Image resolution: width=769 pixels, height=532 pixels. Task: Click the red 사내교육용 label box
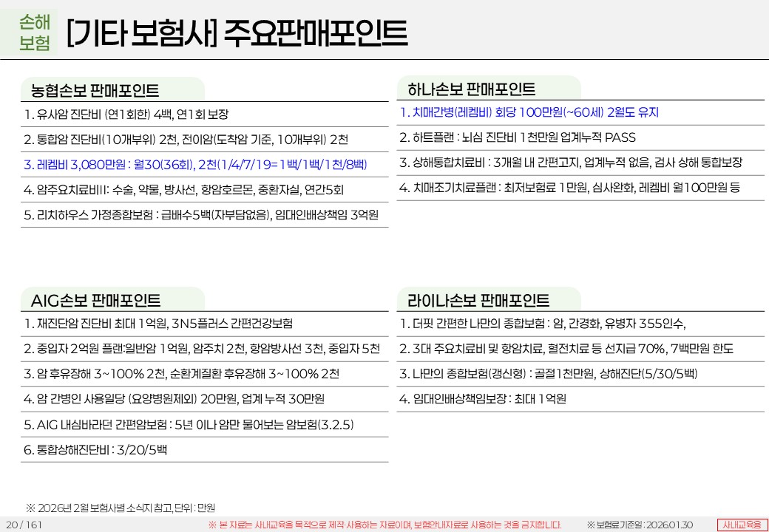coord(740,524)
